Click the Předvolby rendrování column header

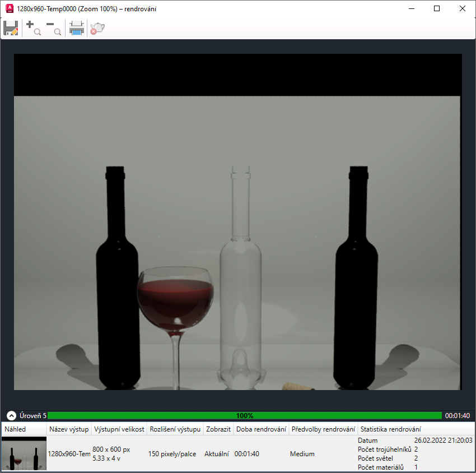click(x=323, y=429)
